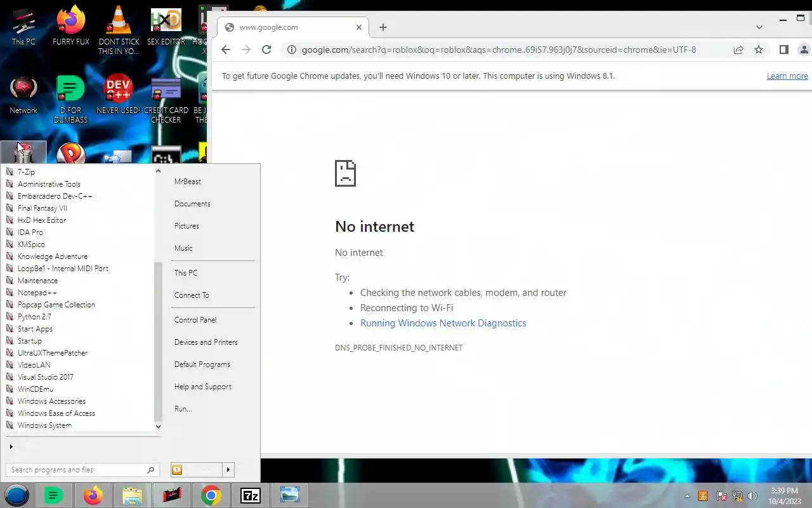This screenshot has height=508, width=812.
Task: Click the Back arrow below programs list
Action: pyautogui.click(x=11, y=447)
